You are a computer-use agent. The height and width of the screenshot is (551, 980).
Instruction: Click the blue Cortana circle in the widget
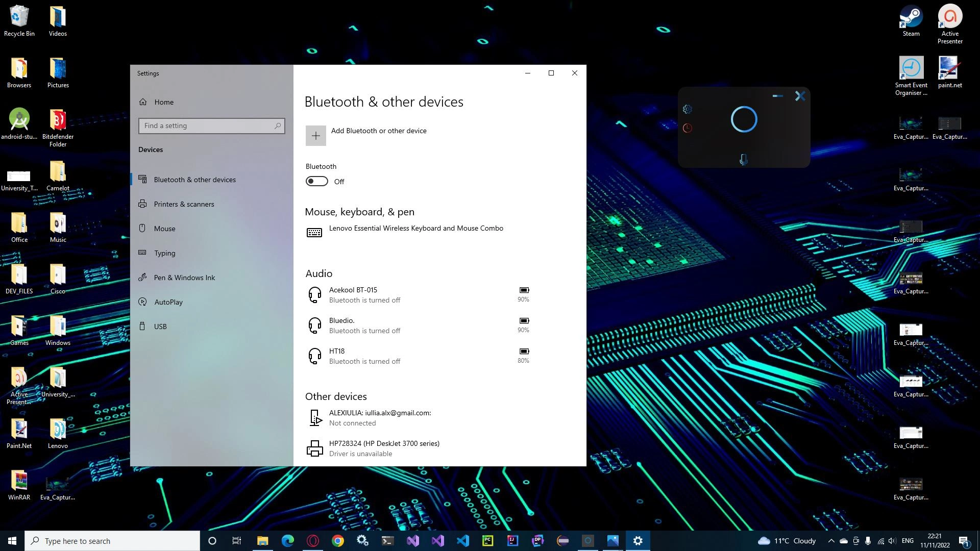click(744, 119)
